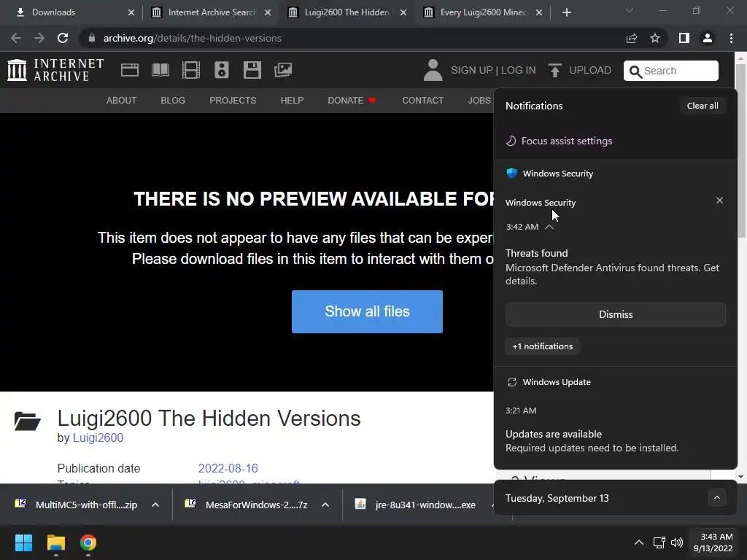Open CONTACT menu item
Viewport: 747px width, 560px height.
(x=422, y=101)
